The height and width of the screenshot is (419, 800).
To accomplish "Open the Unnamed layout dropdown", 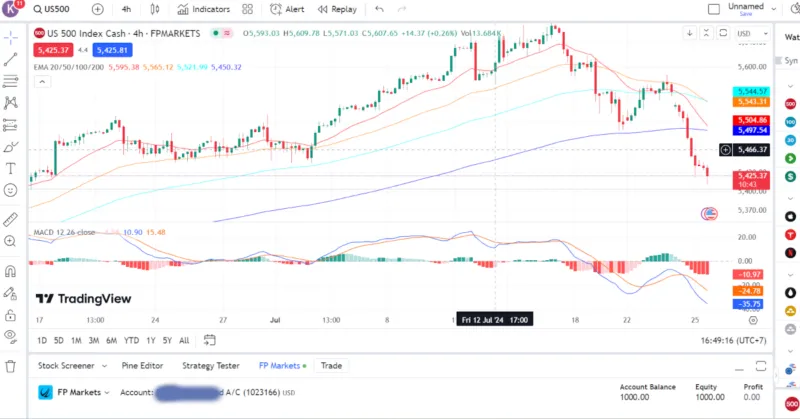I will coord(773,9).
